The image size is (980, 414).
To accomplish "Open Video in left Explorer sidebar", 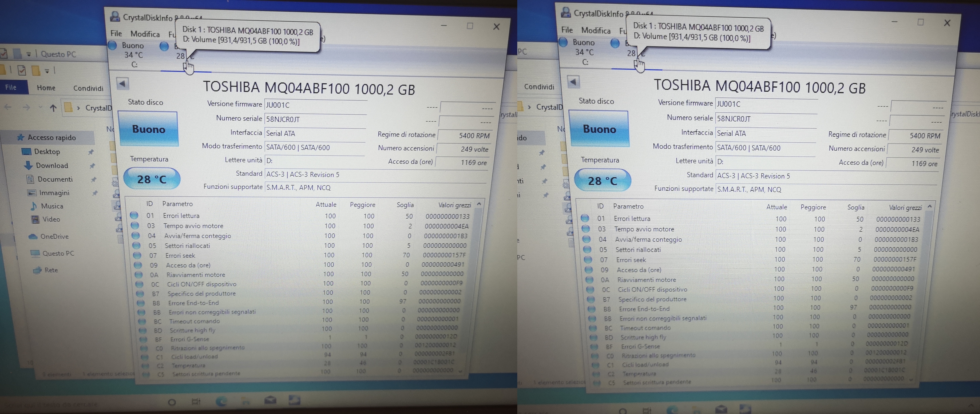I will (46, 219).
